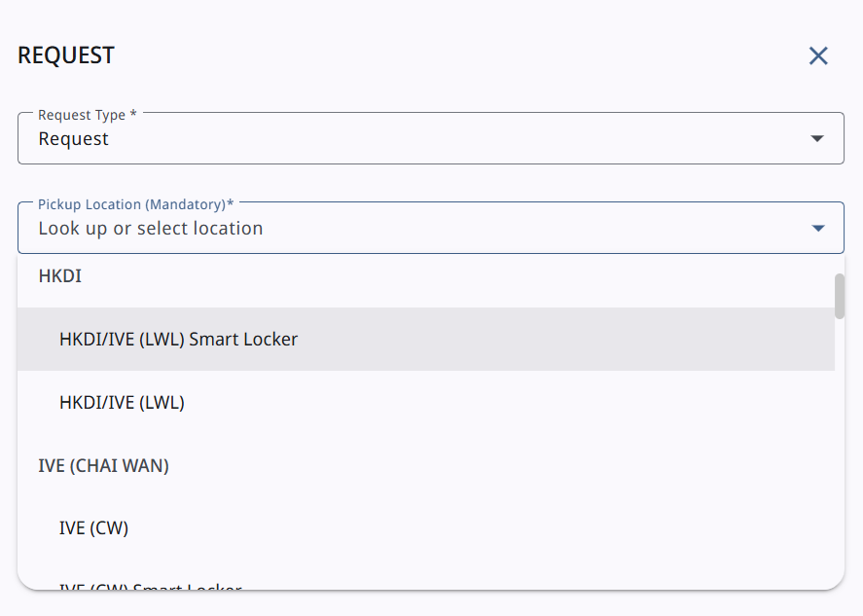This screenshot has width=863, height=616.
Task: Collapse the Pickup Location dropdown arrow
Action: coord(817,229)
